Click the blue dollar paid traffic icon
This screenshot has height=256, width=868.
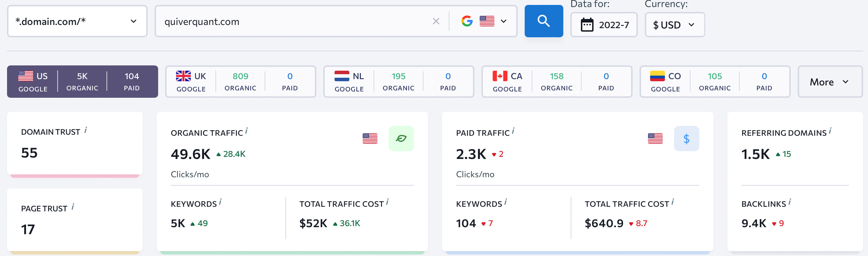[x=687, y=139]
